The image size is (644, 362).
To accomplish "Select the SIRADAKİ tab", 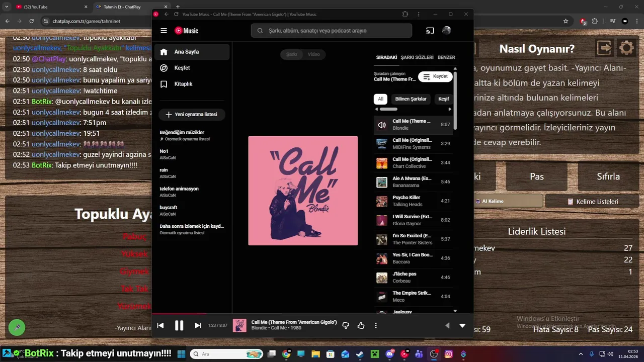I will [386, 57].
